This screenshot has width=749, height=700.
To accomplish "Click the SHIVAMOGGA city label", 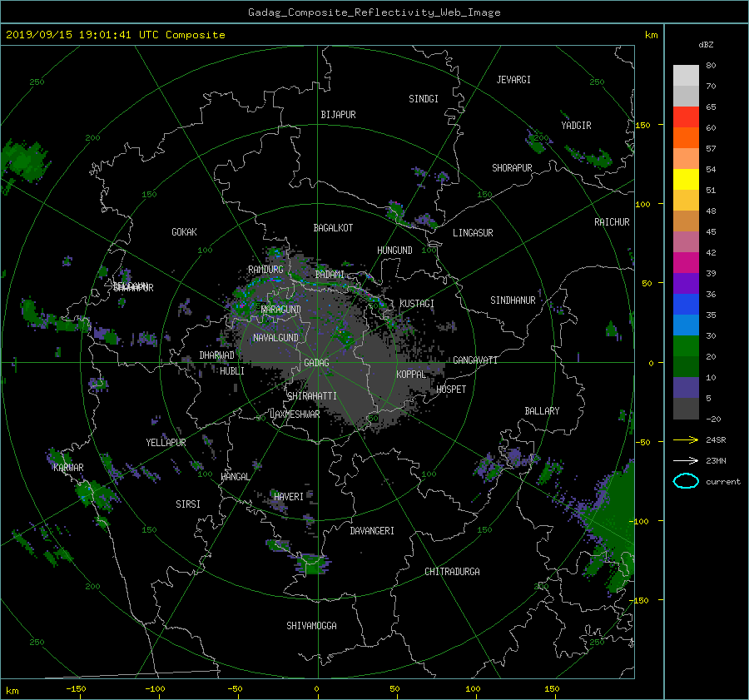I will (x=311, y=626).
